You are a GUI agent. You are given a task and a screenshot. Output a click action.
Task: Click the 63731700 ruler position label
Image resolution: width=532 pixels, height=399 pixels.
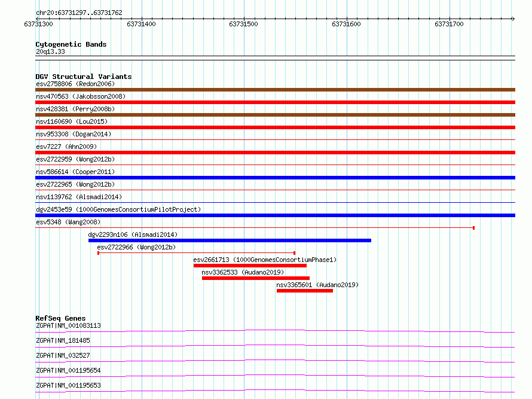click(449, 24)
